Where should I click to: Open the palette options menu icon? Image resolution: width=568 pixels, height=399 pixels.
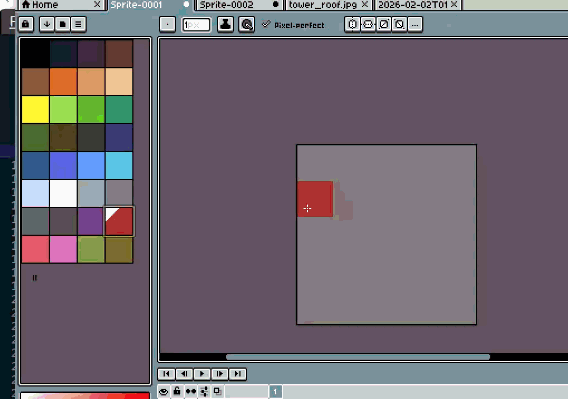(78, 24)
